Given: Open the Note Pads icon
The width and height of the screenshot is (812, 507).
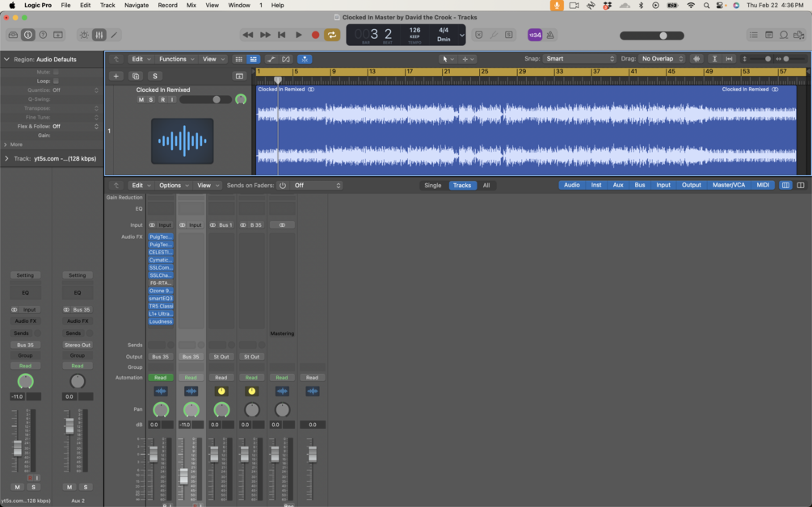Looking at the screenshot, I should point(769,35).
